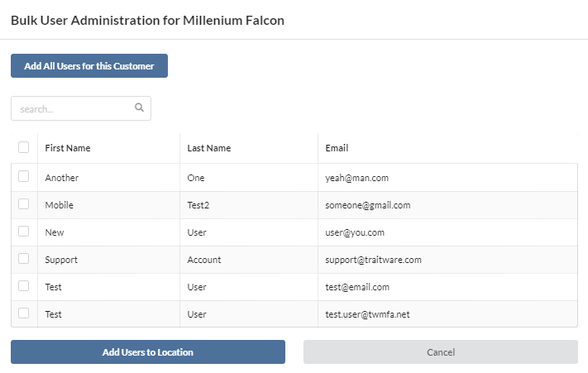Check the test@email.com user row box
The height and width of the screenshot is (373, 588).
tap(24, 286)
